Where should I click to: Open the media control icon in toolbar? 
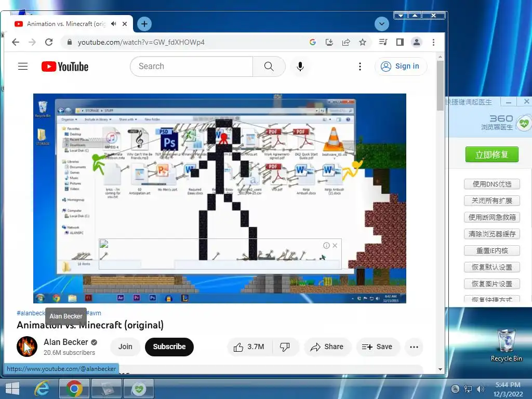[383, 42]
